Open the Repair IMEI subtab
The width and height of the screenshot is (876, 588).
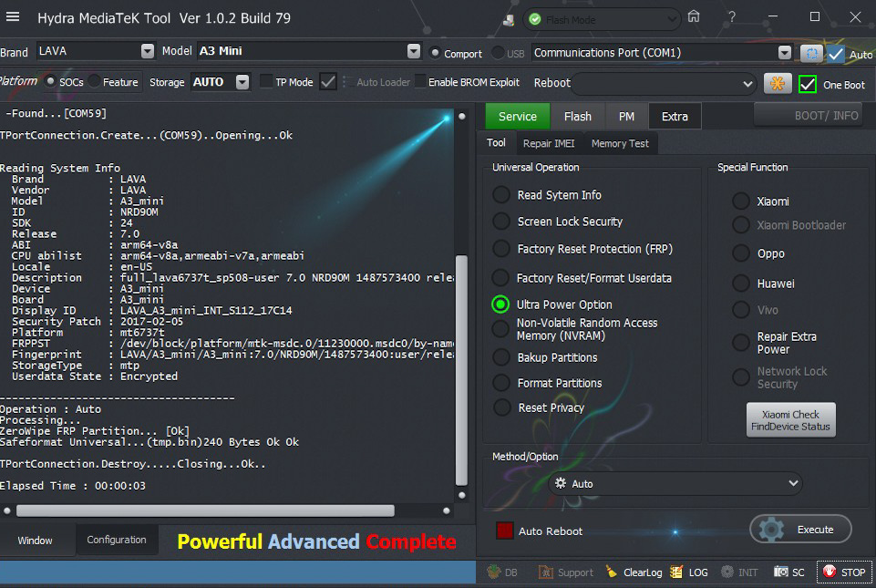549,144
